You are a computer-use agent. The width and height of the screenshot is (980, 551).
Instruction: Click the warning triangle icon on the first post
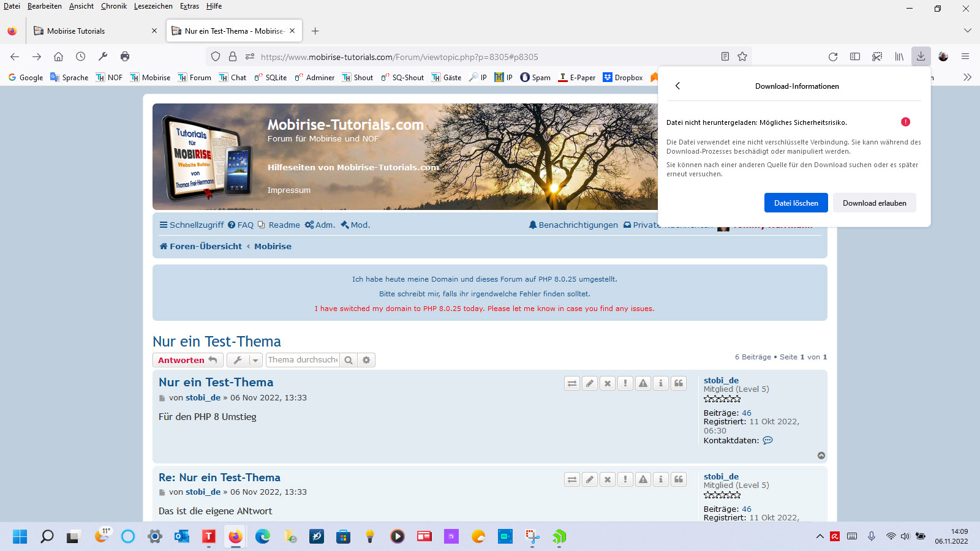[643, 383]
